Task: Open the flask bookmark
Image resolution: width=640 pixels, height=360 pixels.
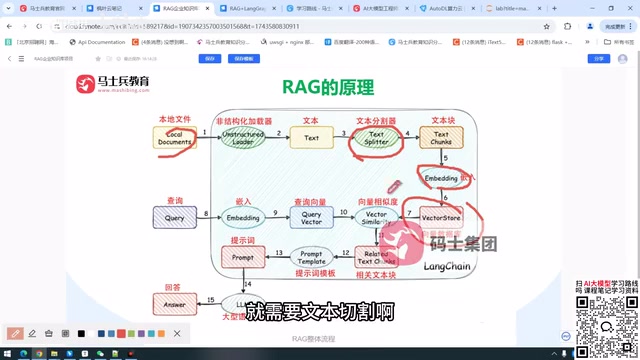Action: click(544, 42)
